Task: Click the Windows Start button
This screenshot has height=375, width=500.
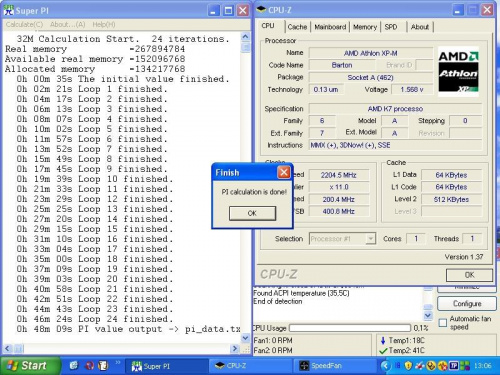Action: coord(30,366)
